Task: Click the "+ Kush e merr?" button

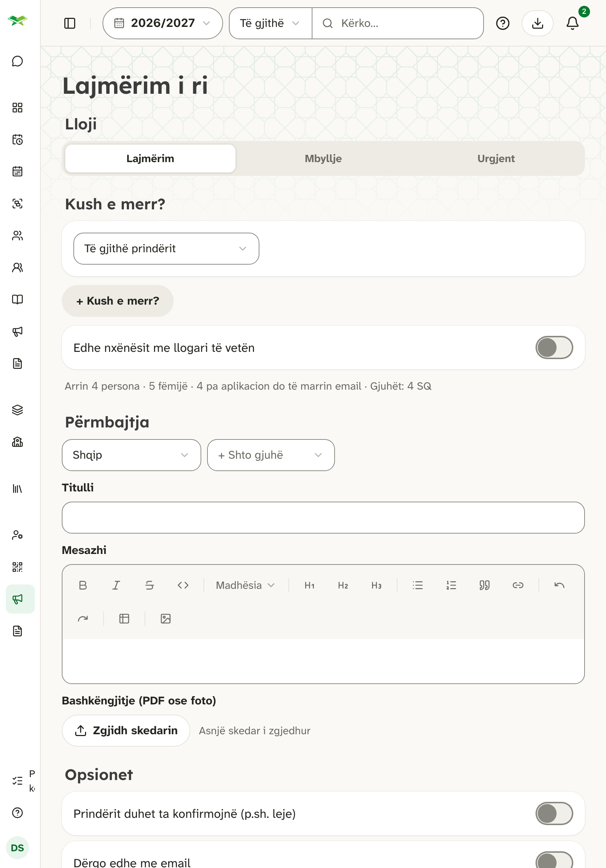Action: coord(117,301)
